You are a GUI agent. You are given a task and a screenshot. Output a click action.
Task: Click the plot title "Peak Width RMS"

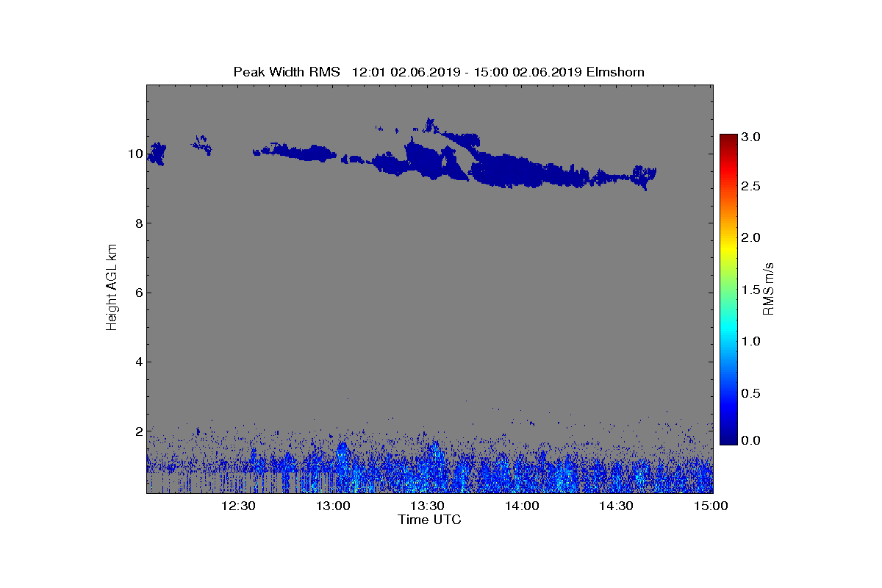tap(287, 71)
